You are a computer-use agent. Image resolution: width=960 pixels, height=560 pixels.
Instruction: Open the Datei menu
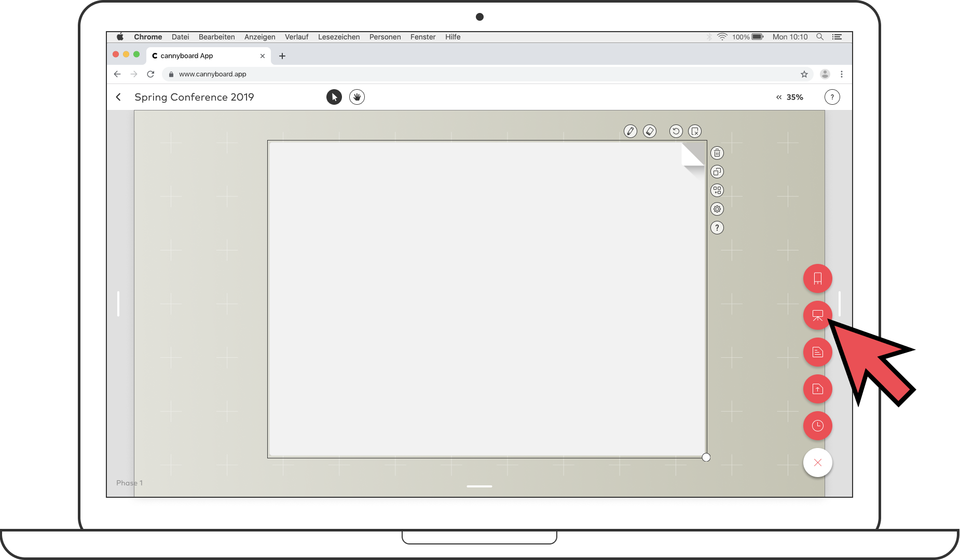pyautogui.click(x=181, y=37)
